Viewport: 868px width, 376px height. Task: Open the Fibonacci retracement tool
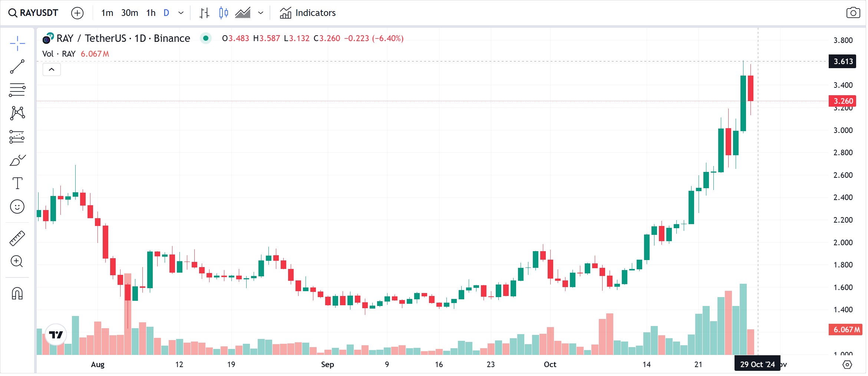click(x=17, y=90)
